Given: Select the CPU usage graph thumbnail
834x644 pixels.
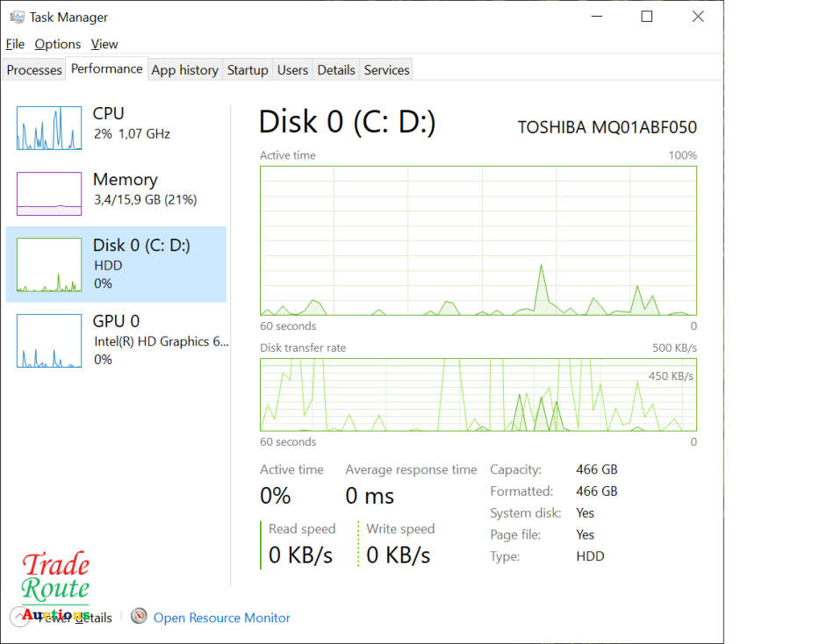Looking at the screenshot, I should (49, 128).
